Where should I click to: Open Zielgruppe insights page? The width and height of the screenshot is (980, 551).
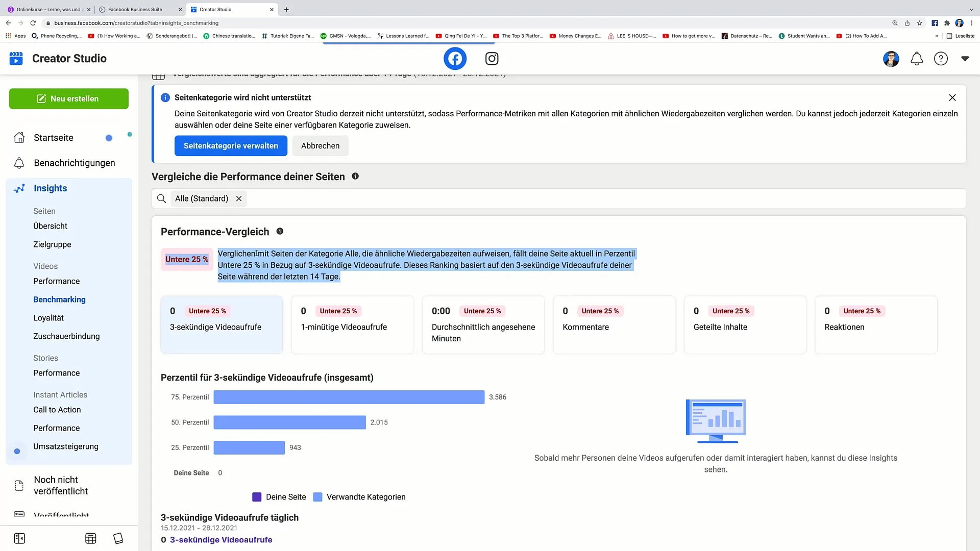point(52,244)
